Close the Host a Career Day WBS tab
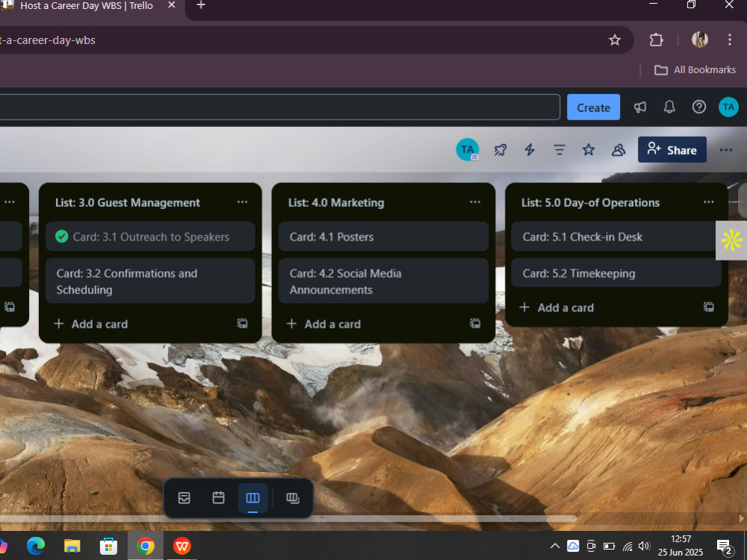747x560 pixels. (x=172, y=5)
